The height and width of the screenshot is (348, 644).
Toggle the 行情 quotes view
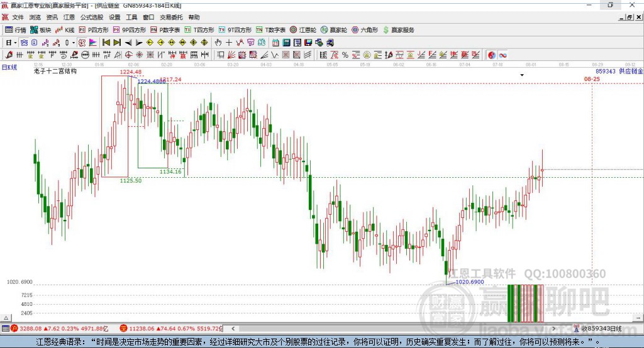click(x=16, y=30)
